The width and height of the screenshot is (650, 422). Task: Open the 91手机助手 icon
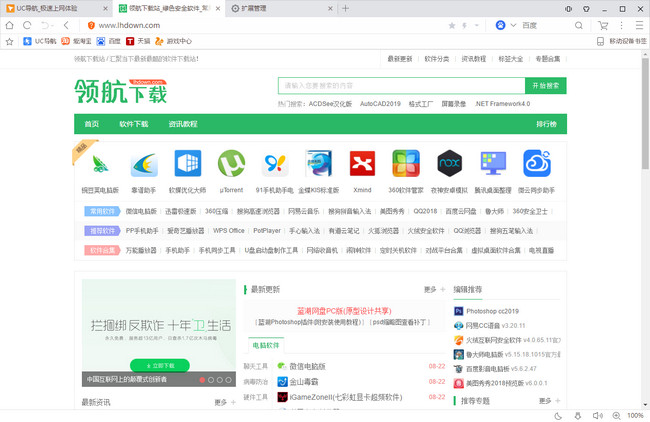tap(275, 163)
